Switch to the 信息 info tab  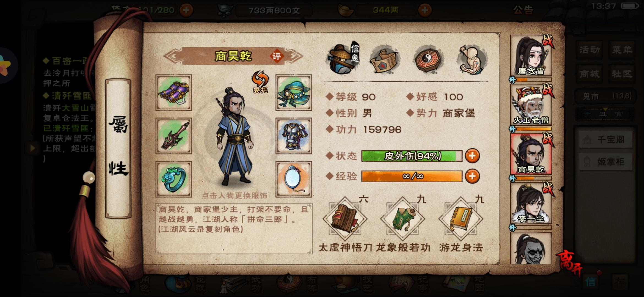coord(343,59)
